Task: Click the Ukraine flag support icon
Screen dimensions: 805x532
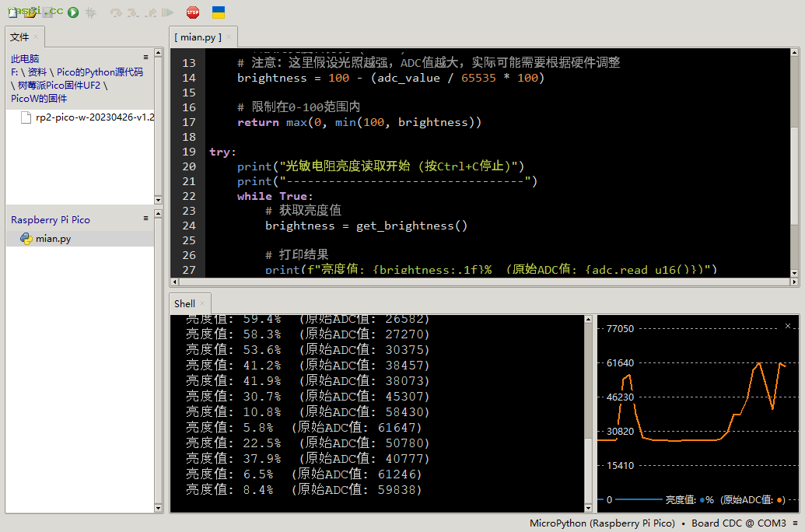Action: point(219,12)
